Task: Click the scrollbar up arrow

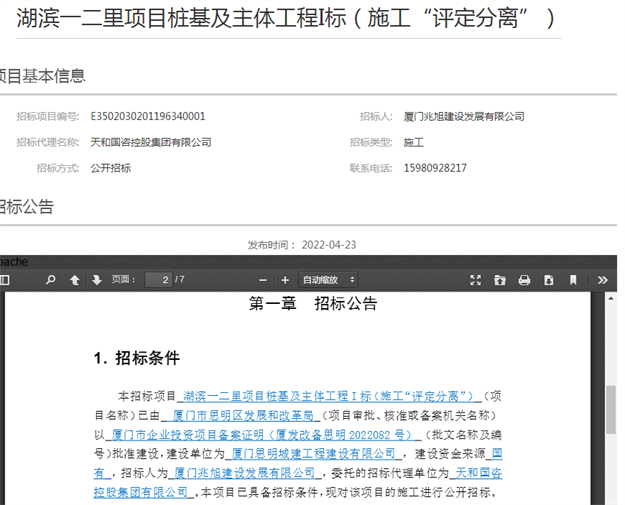Action: pyautogui.click(x=611, y=298)
